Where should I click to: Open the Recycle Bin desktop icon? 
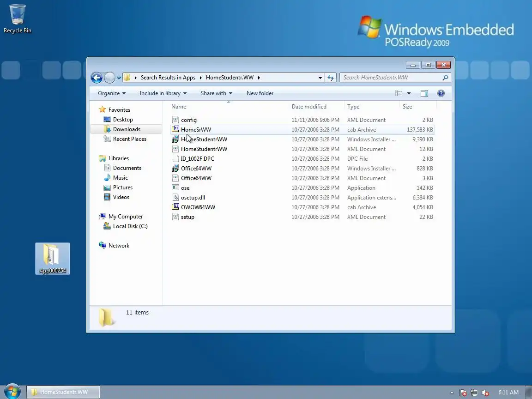pos(17,19)
